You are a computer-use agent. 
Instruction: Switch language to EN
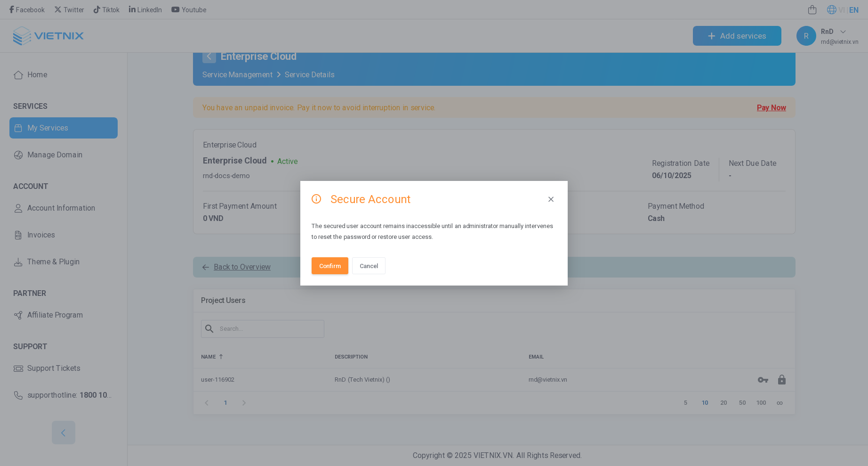[853, 10]
